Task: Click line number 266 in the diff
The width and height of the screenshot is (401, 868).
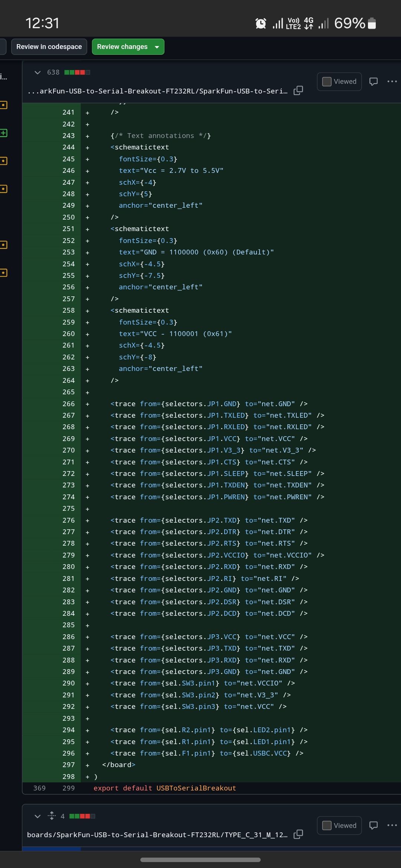Action: coord(68,404)
